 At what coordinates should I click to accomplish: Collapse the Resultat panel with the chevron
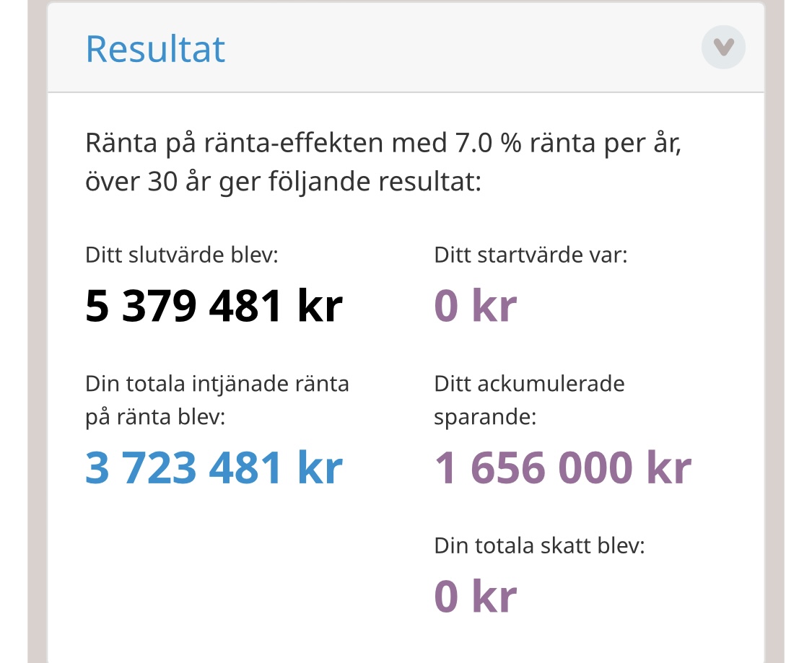[723, 48]
